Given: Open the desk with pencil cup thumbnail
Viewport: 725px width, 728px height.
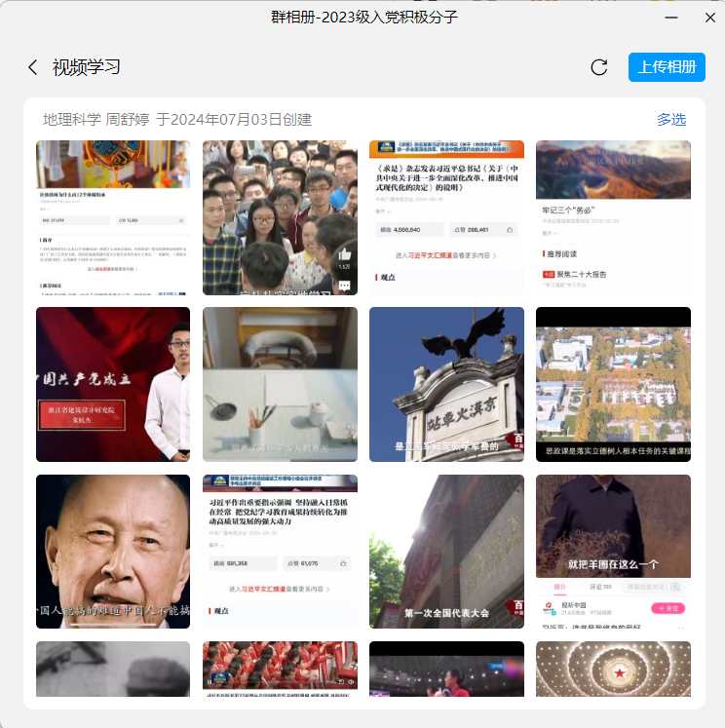Looking at the screenshot, I should click(280, 384).
